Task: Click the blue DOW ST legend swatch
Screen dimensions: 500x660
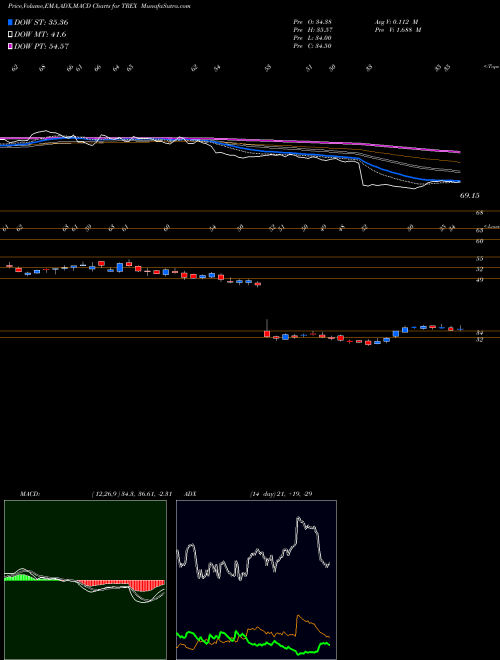Action: (11, 22)
